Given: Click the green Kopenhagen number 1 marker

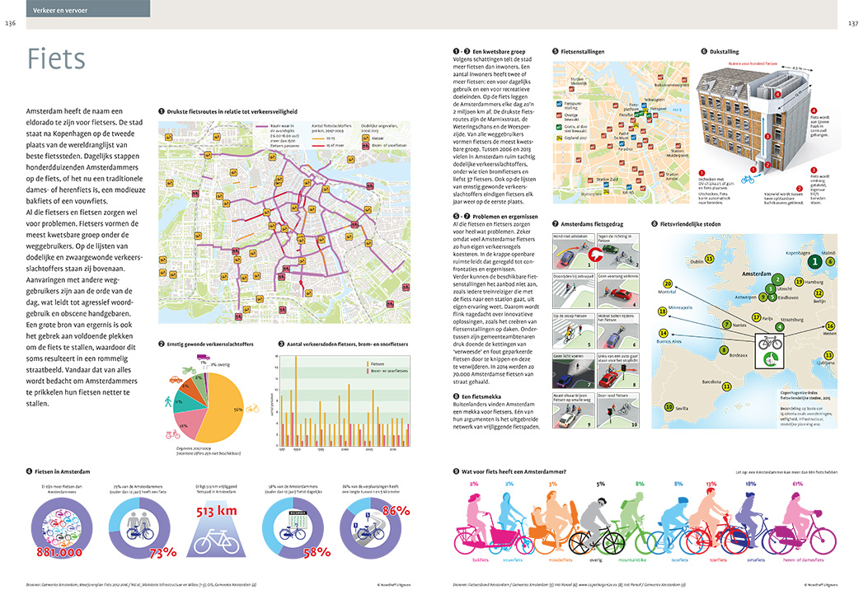Looking at the screenshot, I should click(813, 261).
